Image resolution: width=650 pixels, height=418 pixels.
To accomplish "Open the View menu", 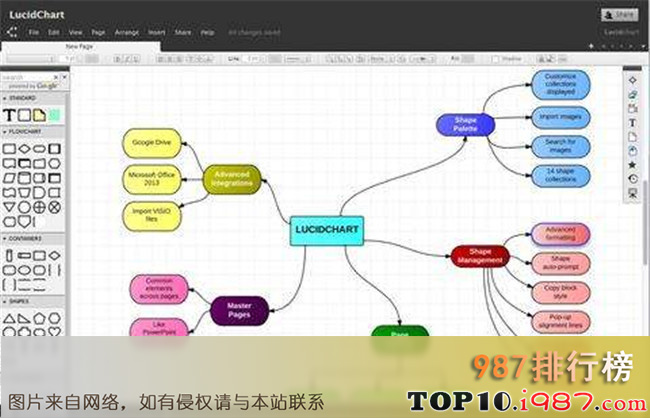I will (x=75, y=32).
